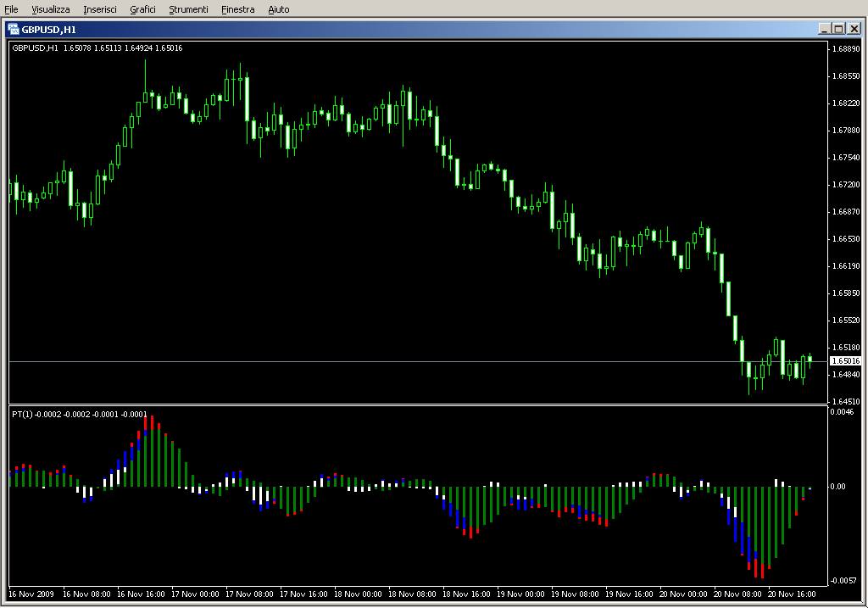Click the PT(1) indicator values label
Image resolution: width=868 pixels, height=608 pixels.
(80, 414)
